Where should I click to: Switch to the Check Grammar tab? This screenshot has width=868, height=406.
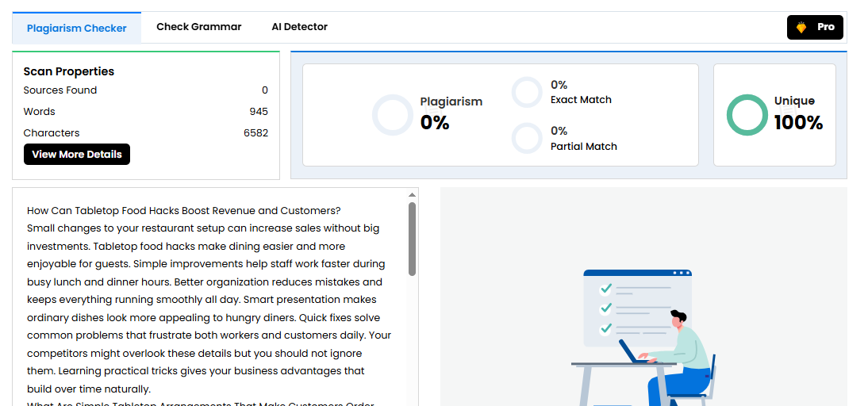pos(198,27)
